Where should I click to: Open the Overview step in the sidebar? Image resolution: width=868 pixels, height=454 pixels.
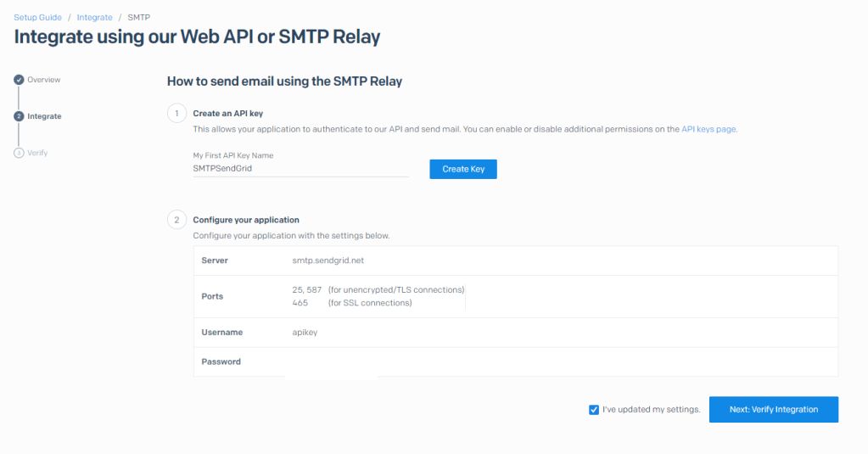click(x=44, y=80)
